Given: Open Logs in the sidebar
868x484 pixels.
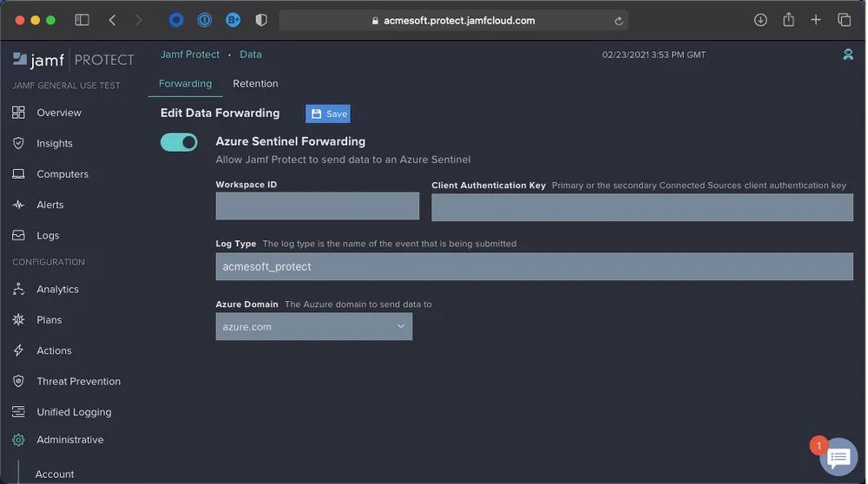Looking at the screenshot, I should pyautogui.click(x=48, y=235).
